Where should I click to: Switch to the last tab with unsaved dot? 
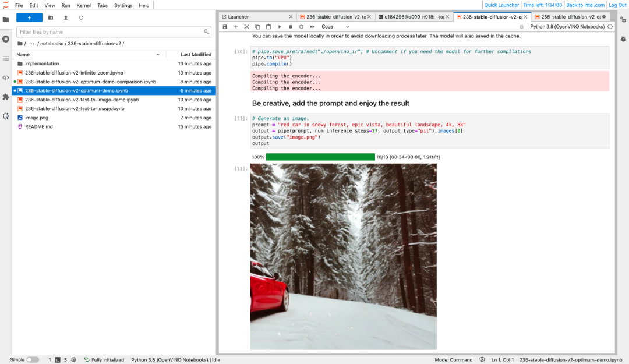coord(570,17)
